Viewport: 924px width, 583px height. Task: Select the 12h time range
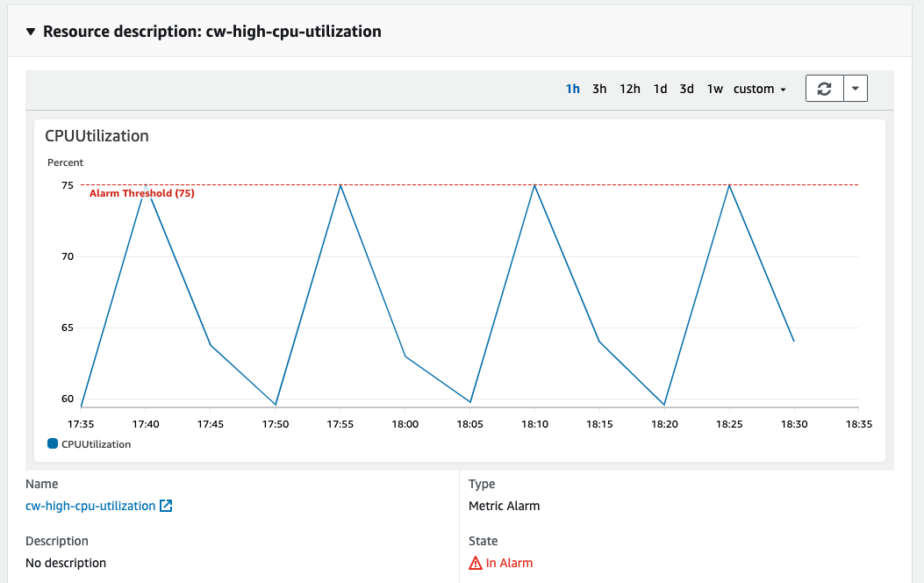(x=629, y=88)
